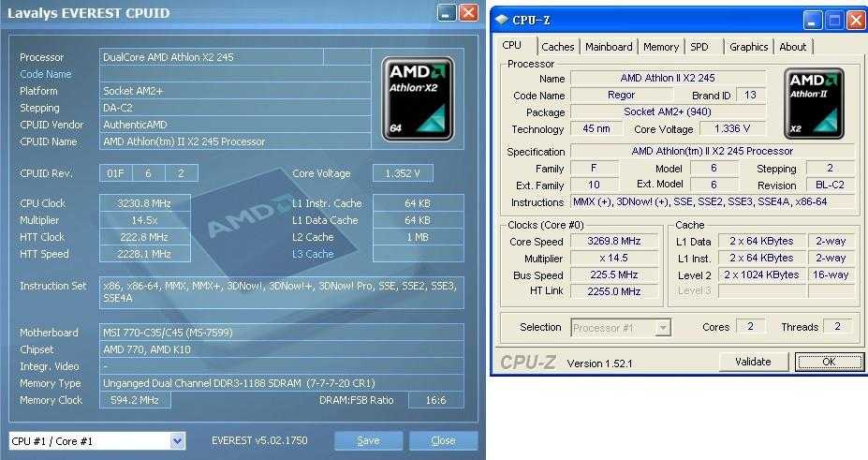
Task: Open the CPU #1 / Core #1 dropdown
Action: click(177, 441)
